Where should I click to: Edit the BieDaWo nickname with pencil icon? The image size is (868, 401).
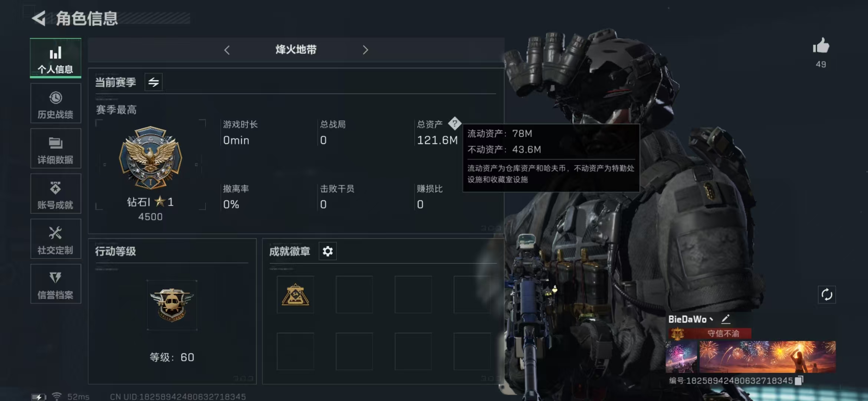click(726, 319)
